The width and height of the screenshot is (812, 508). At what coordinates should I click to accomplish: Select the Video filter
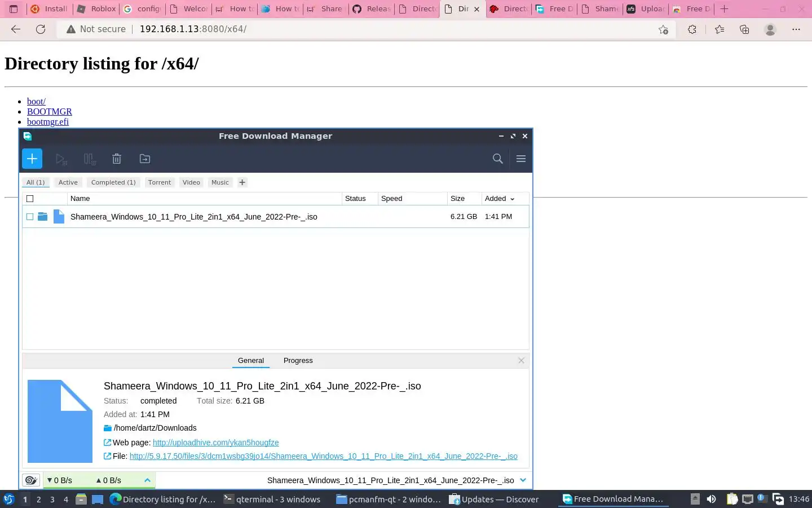tap(191, 182)
